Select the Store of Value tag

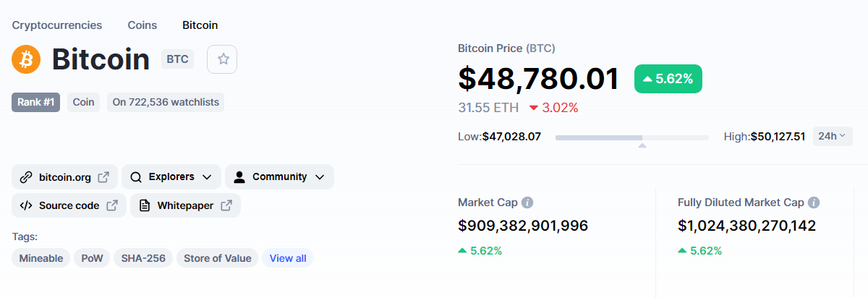217,258
